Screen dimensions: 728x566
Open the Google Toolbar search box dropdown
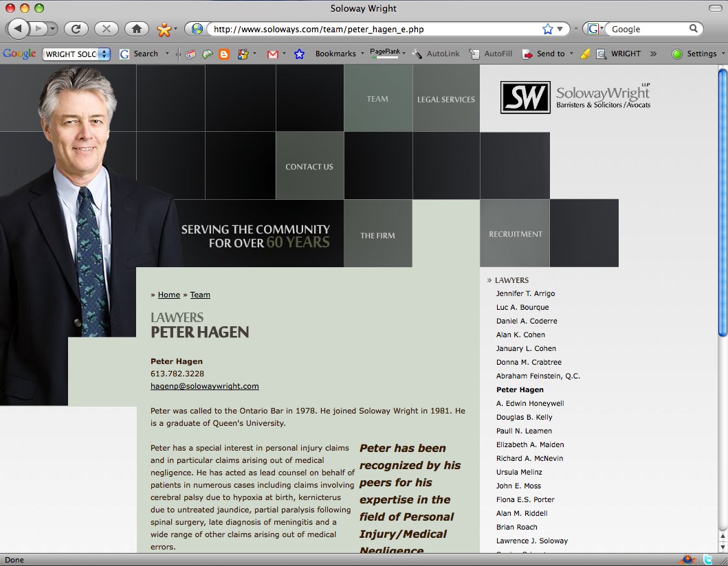click(x=104, y=54)
